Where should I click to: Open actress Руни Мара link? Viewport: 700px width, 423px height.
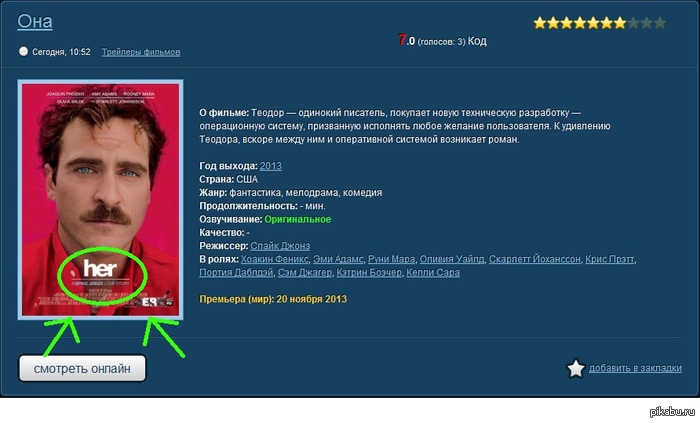[392, 259]
